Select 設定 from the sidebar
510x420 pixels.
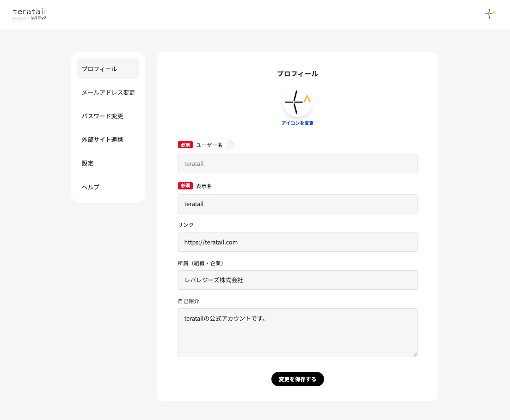point(87,163)
